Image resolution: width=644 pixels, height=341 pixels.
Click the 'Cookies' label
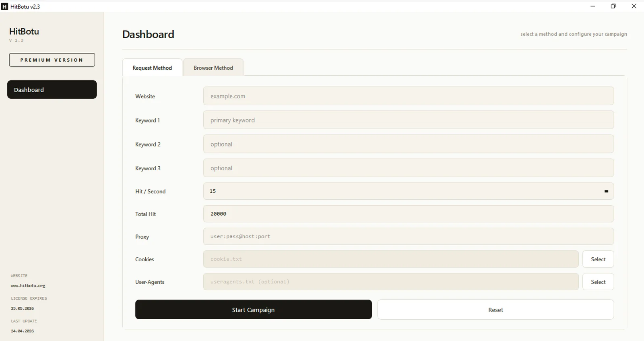tap(144, 259)
